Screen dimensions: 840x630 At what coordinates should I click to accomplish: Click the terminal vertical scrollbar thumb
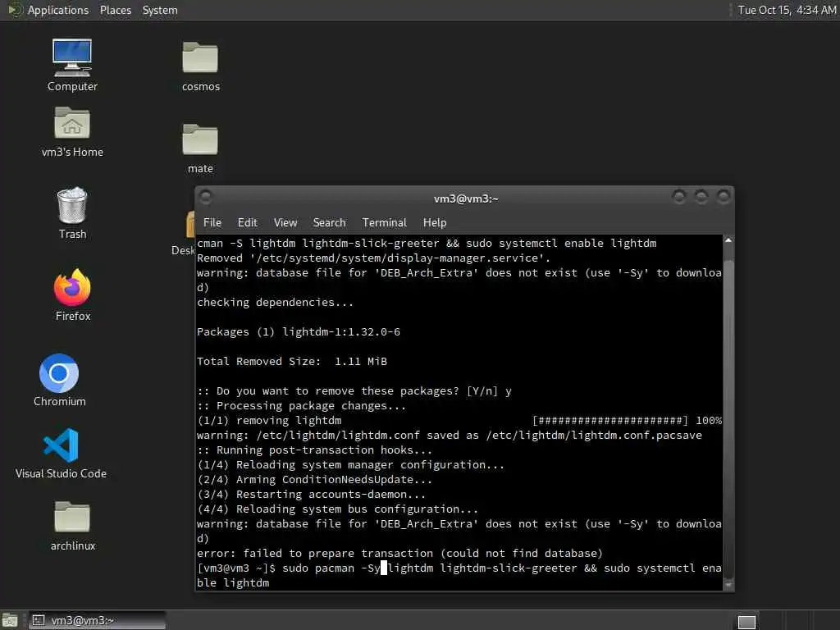[x=728, y=418]
